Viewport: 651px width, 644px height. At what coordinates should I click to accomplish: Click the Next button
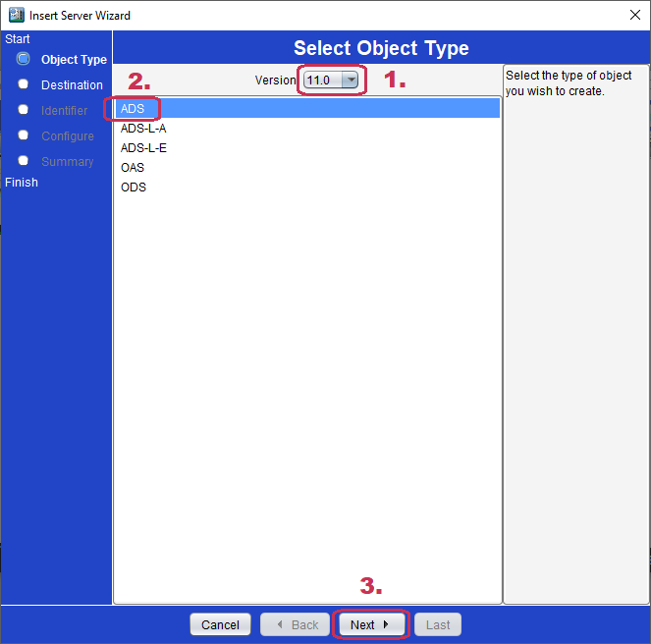click(x=371, y=624)
